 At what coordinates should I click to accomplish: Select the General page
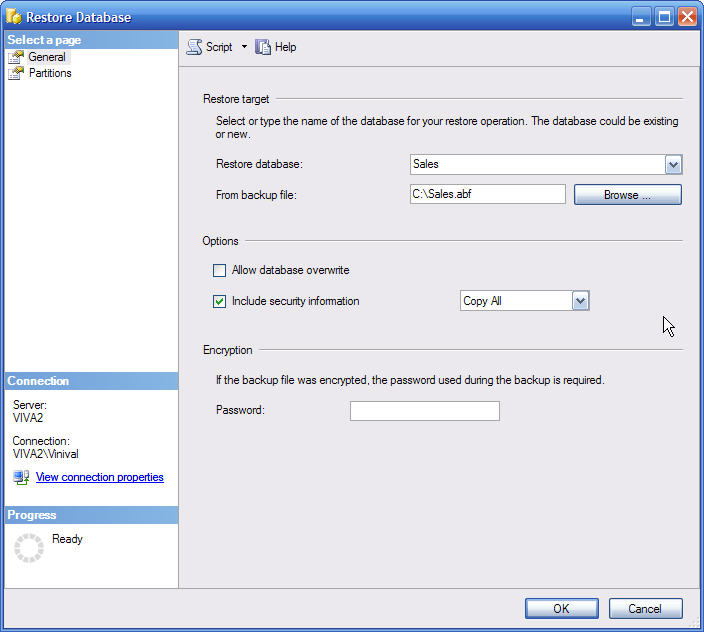pos(47,57)
